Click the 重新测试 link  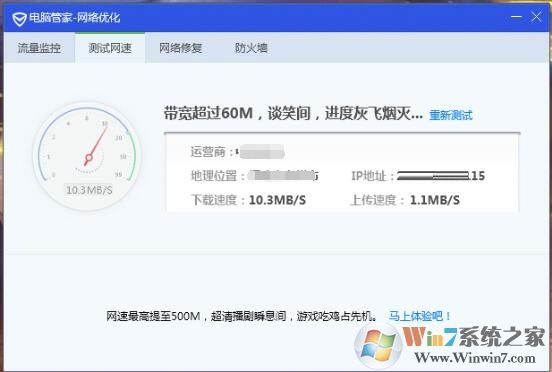451,115
